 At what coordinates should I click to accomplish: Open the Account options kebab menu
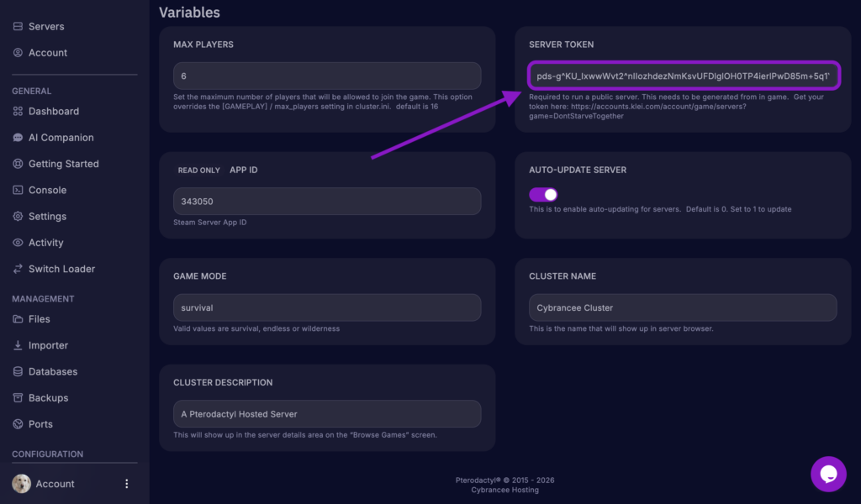pyautogui.click(x=126, y=483)
